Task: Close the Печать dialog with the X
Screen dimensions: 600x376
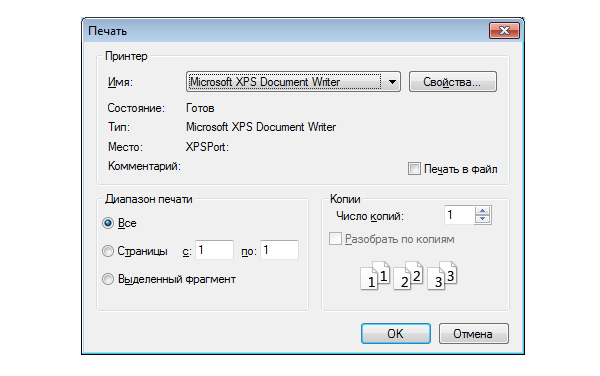Action: point(504,30)
